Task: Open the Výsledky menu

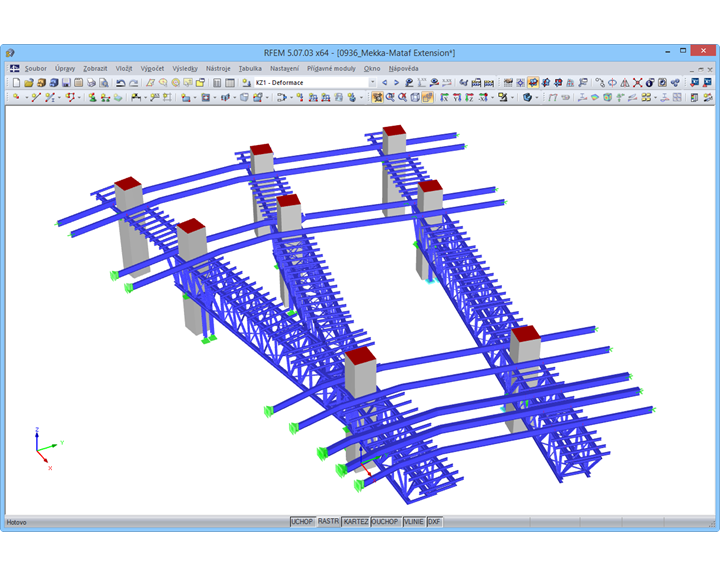Action: point(185,68)
